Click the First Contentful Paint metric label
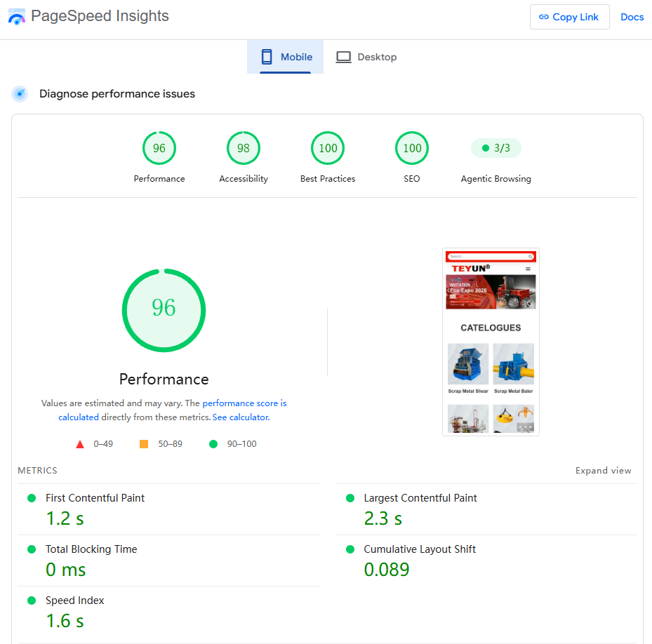This screenshot has height=644, width=652. [x=95, y=497]
